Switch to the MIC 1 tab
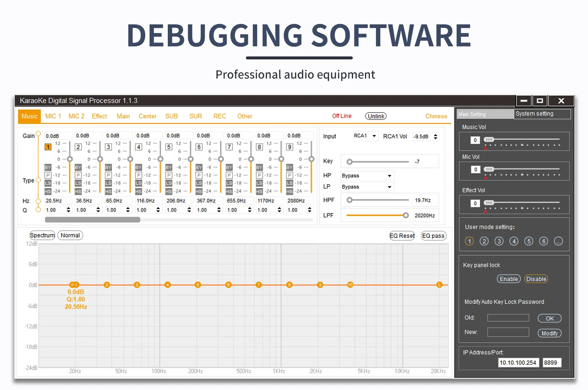This screenshot has width=588, height=390. tap(53, 116)
